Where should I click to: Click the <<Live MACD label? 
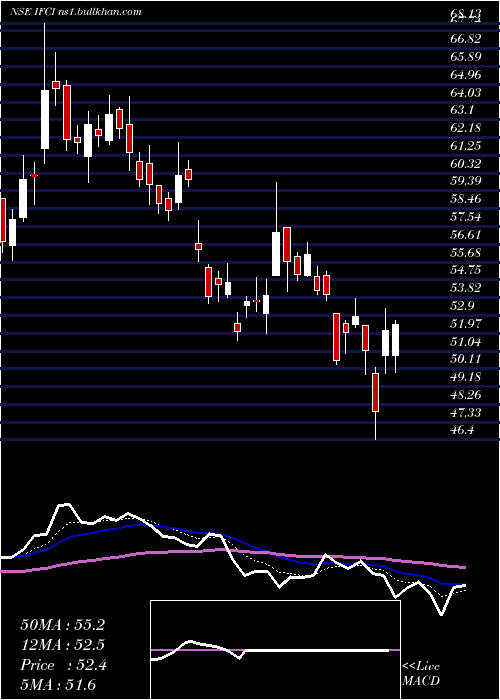tap(421, 674)
